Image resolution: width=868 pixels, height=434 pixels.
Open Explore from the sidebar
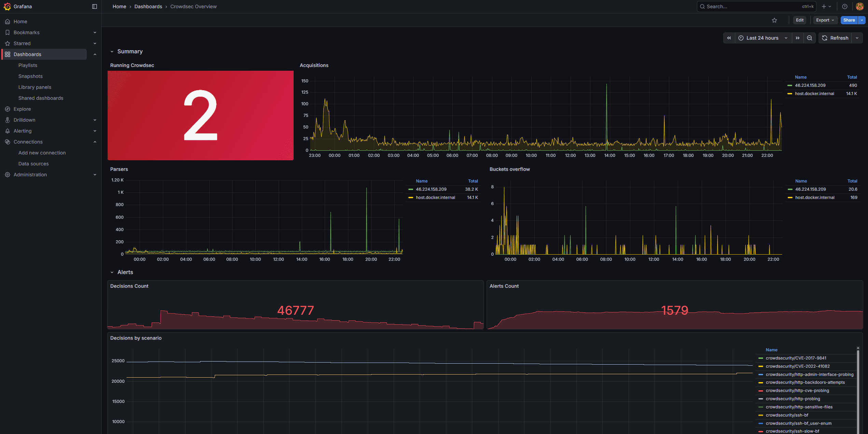point(22,109)
